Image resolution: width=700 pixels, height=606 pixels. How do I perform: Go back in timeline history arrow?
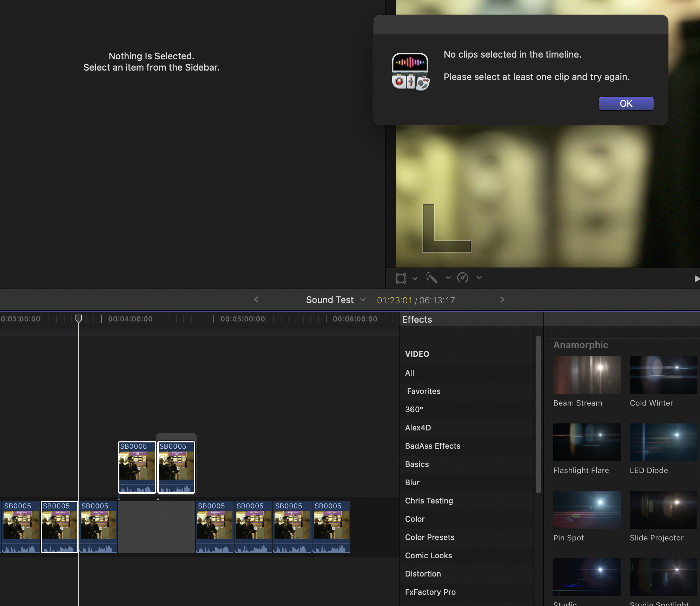click(x=256, y=299)
